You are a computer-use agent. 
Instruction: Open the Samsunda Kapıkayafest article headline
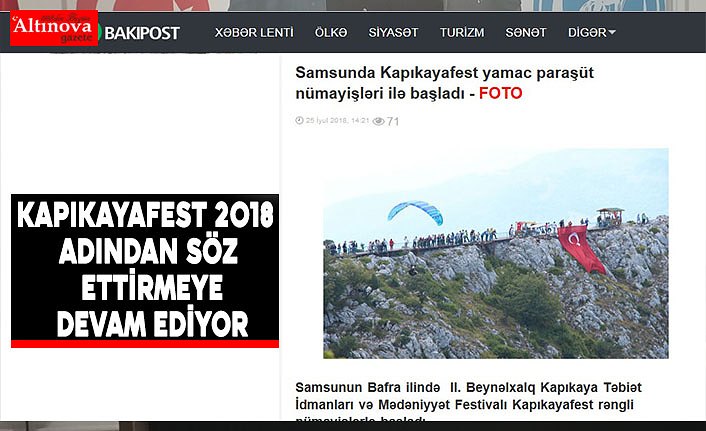click(444, 83)
